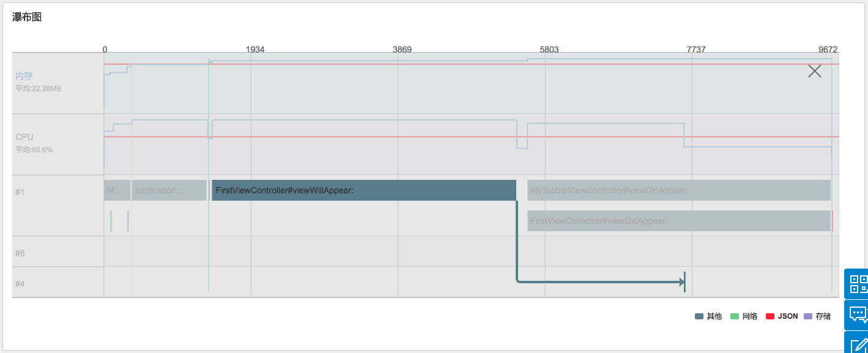Viewport: 868px width, 353px height.
Task: Click the small M... bar at timeline start
Action: click(x=116, y=190)
